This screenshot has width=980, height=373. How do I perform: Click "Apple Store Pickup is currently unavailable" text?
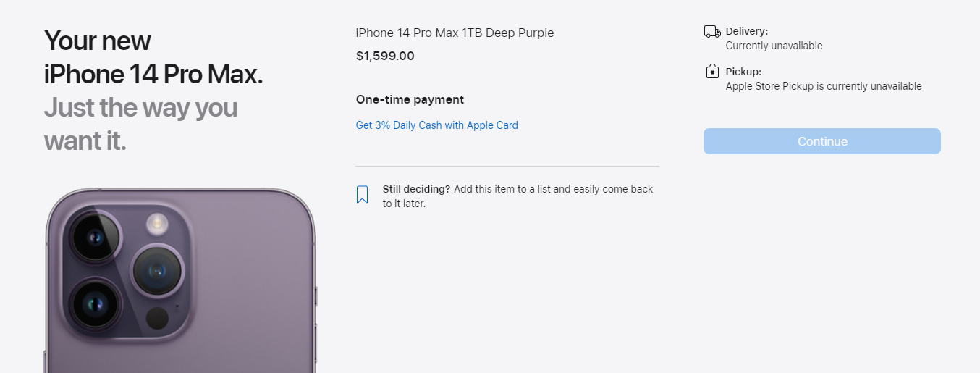click(x=824, y=86)
